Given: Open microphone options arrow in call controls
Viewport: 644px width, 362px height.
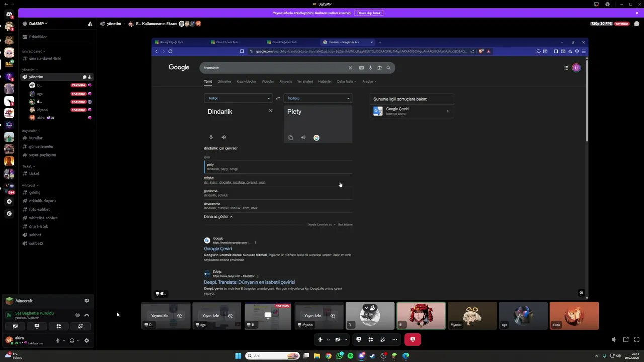Looking at the screenshot, I should 328,340.
